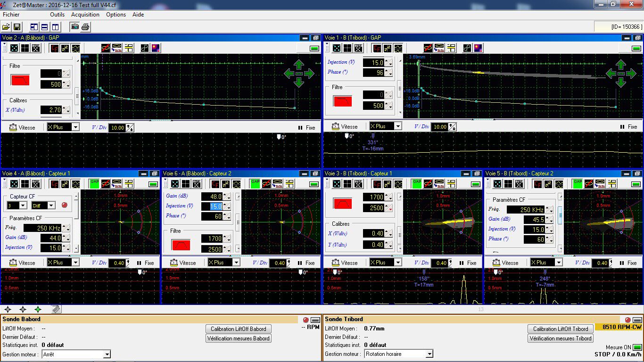This screenshot has width=644, height=362.
Task: Click the red Filtre swatch in Voie 2
Action: click(x=20, y=80)
